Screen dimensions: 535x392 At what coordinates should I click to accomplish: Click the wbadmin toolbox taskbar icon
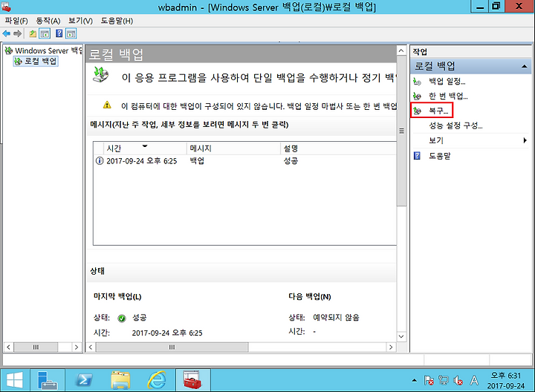tap(192, 379)
